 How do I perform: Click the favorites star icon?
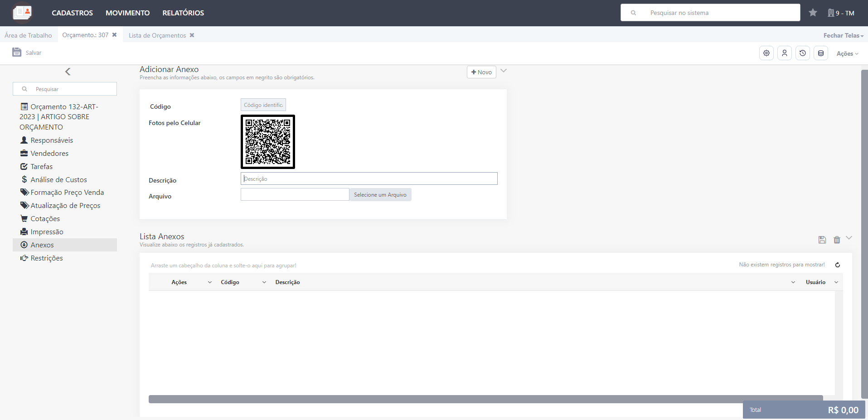(x=813, y=13)
